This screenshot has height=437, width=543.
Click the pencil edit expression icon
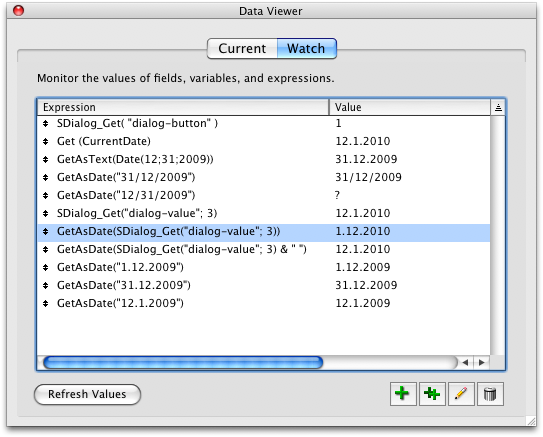coord(461,394)
